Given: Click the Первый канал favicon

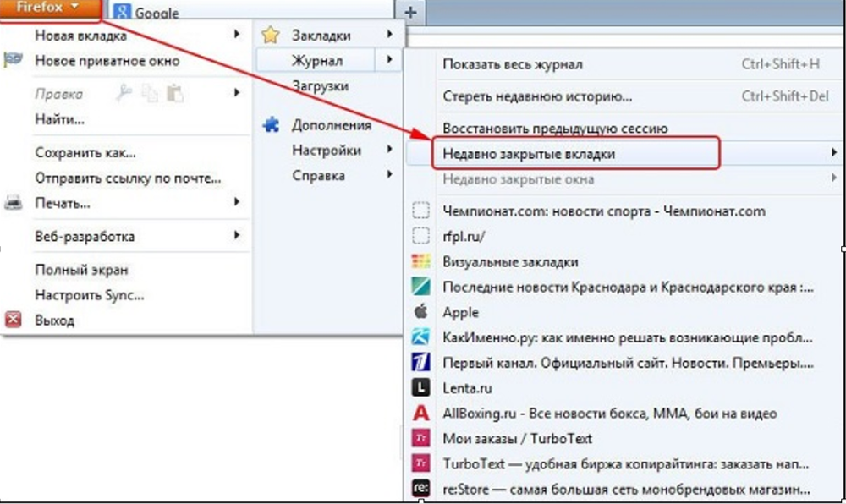Looking at the screenshot, I should tap(420, 362).
